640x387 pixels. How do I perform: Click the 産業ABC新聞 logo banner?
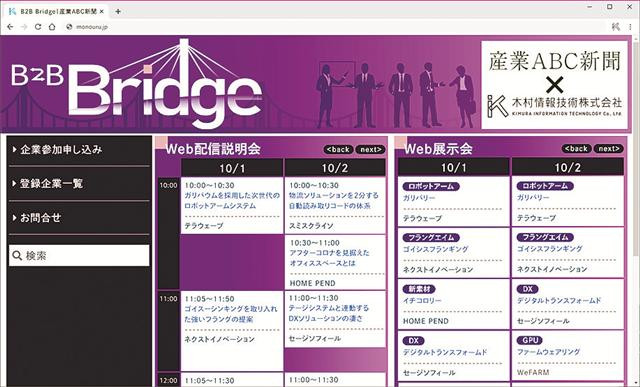click(x=554, y=85)
